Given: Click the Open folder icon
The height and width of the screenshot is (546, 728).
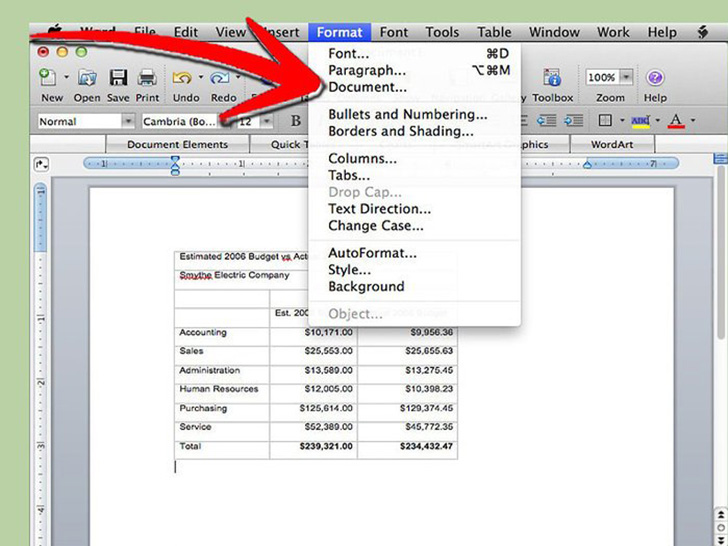Looking at the screenshot, I should (x=87, y=78).
